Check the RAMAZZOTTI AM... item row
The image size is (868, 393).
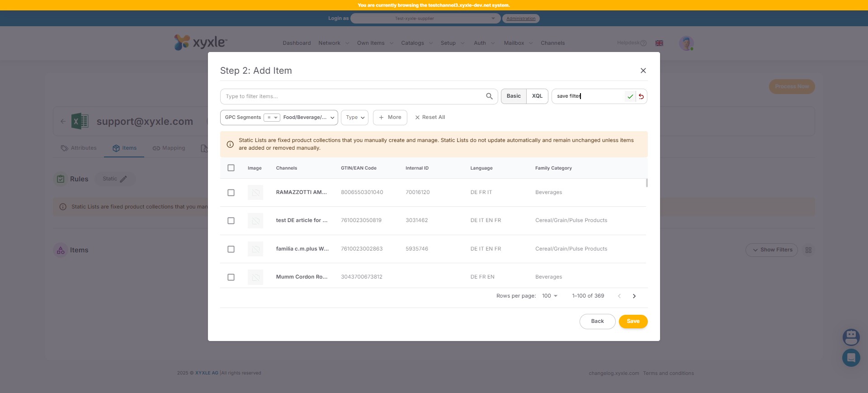(231, 193)
